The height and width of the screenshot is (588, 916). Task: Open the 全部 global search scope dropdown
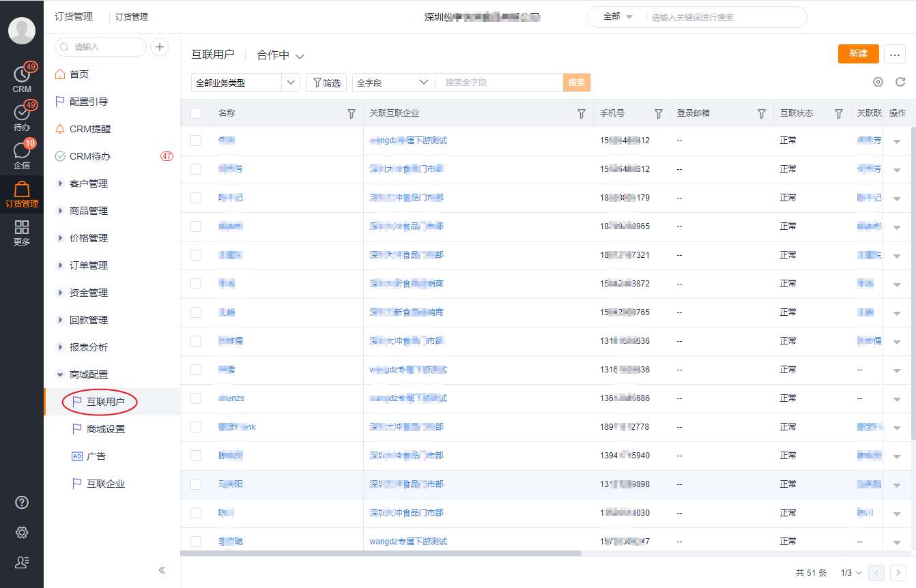618,16
